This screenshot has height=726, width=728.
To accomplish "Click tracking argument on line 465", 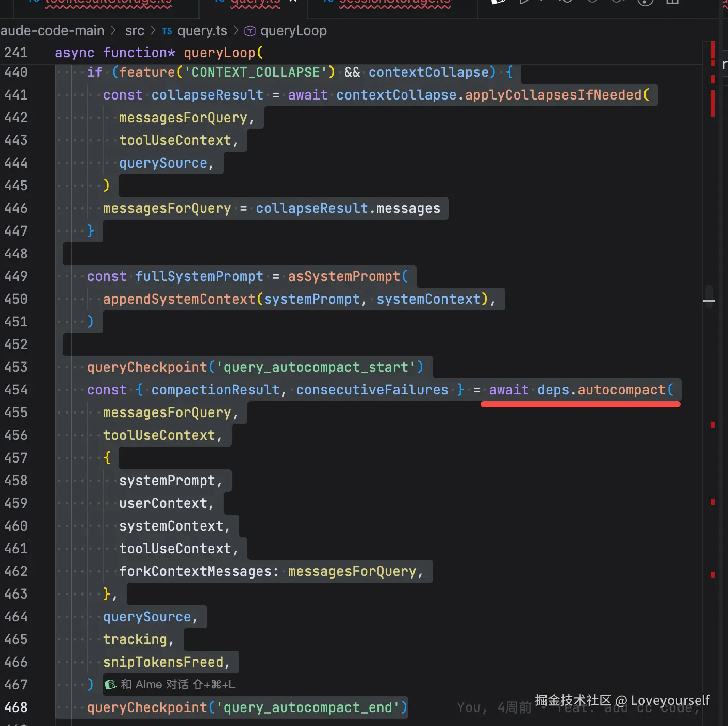I will [135, 639].
